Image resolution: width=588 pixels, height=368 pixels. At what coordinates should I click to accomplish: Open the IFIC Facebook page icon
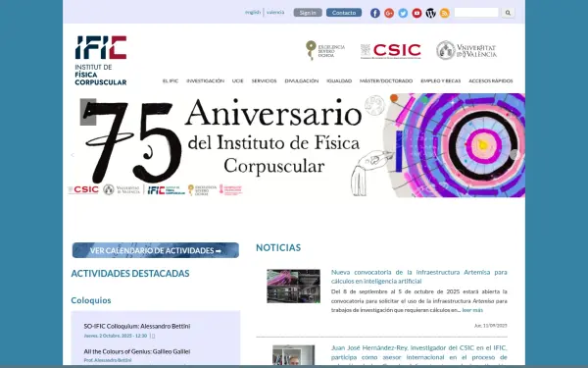click(375, 13)
